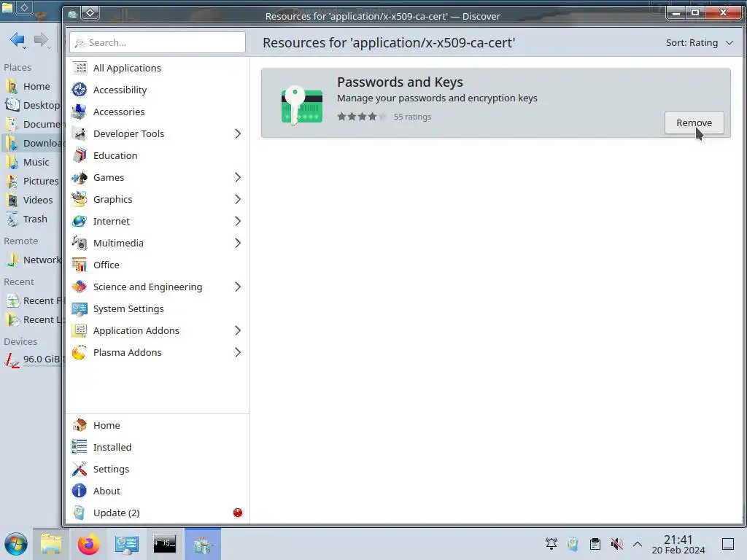Select the Multimedia category icon

point(79,244)
